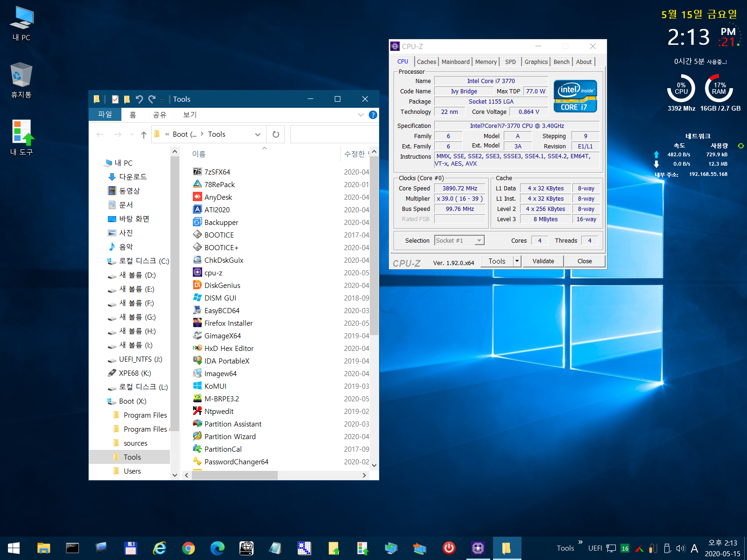Open the Graphics tab in CPU-Z

pyautogui.click(x=536, y=62)
